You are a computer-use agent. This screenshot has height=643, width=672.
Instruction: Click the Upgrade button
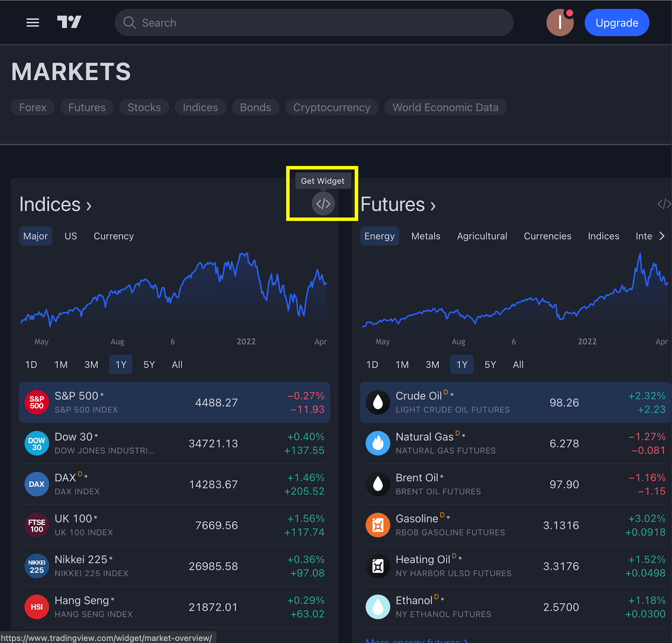(x=617, y=23)
